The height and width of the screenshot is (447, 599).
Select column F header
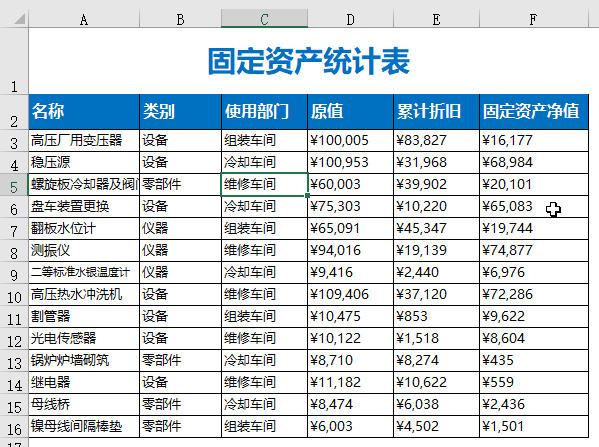[x=534, y=19]
